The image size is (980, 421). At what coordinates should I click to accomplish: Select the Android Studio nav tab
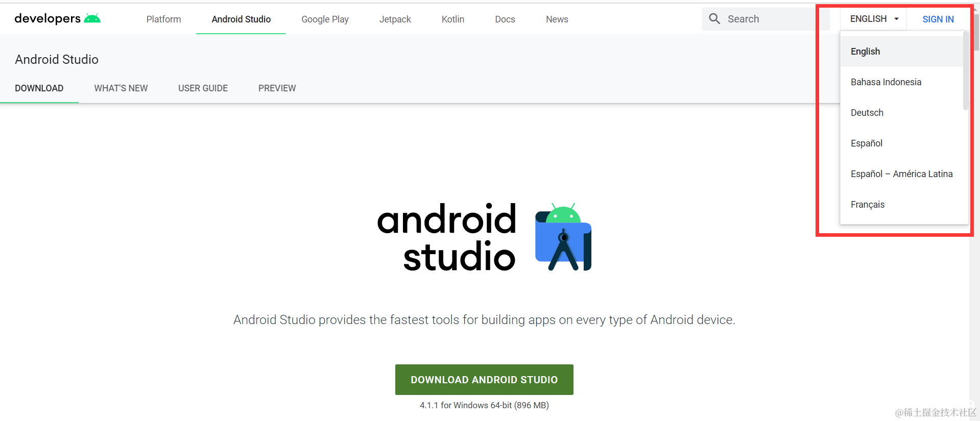pyautogui.click(x=241, y=19)
